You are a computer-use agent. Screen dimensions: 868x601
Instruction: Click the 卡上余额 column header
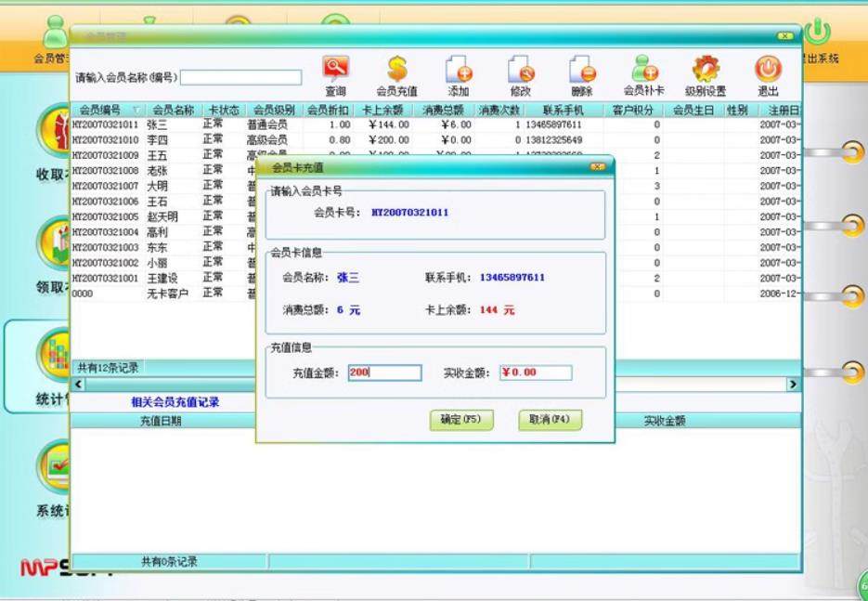pyautogui.click(x=382, y=110)
